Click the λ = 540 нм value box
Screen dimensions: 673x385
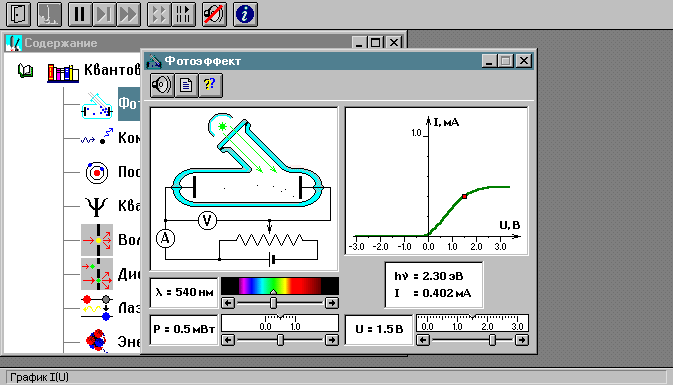point(184,292)
